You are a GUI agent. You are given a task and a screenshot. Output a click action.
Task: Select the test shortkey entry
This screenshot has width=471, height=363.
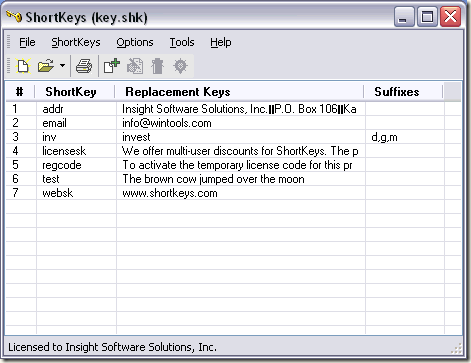click(51, 179)
